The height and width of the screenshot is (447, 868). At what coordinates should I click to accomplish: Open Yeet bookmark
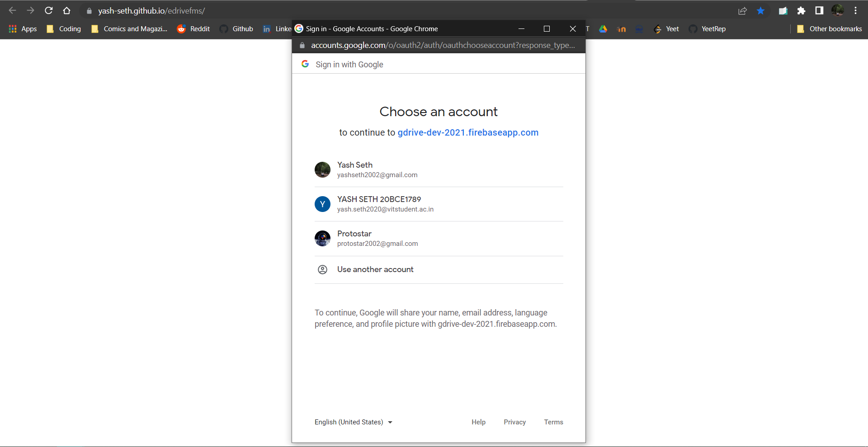(666, 29)
